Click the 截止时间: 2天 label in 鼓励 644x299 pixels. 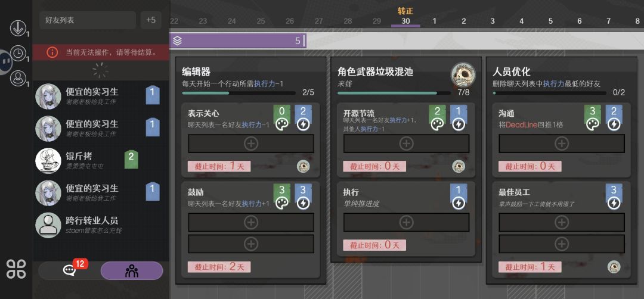219,267
